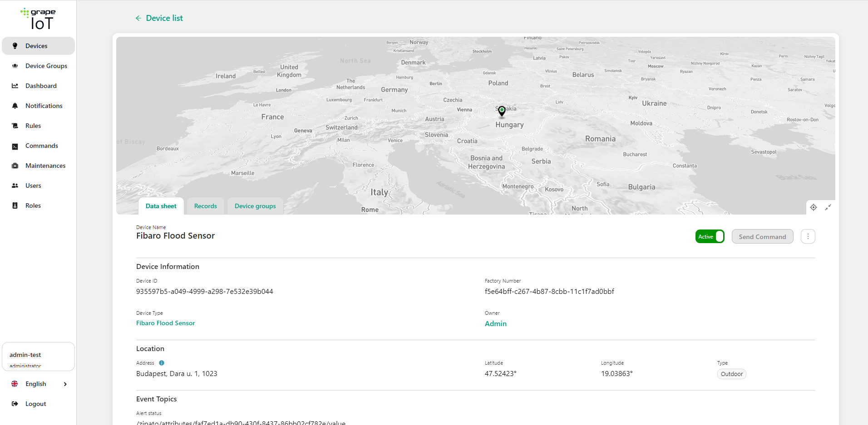Click the Device Information section heading
868x425 pixels.
tap(168, 266)
